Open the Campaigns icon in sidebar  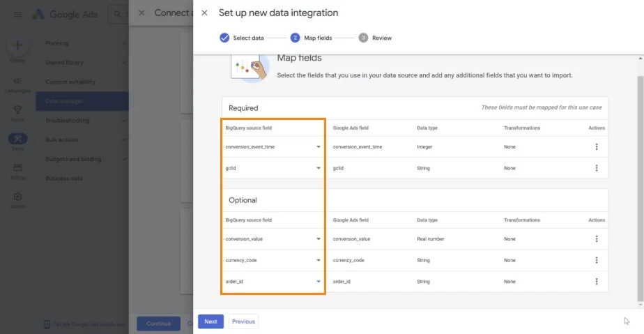click(x=17, y=81)
